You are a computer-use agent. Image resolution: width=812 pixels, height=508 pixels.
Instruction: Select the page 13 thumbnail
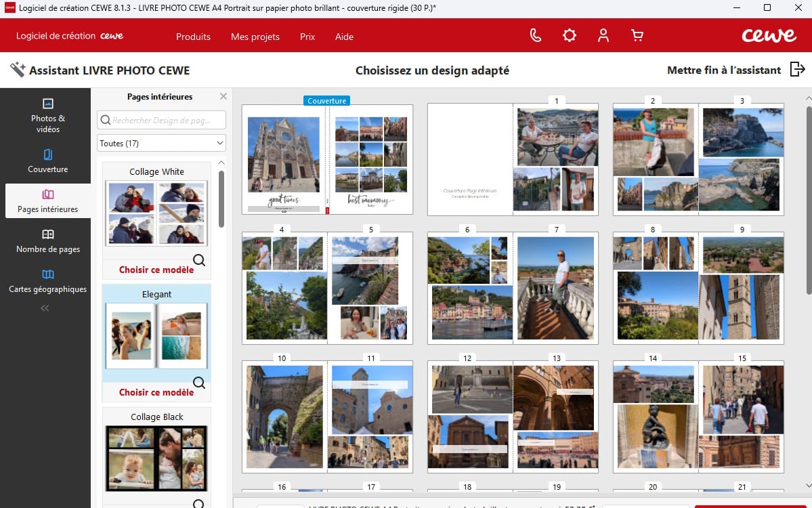coord(555,417)
